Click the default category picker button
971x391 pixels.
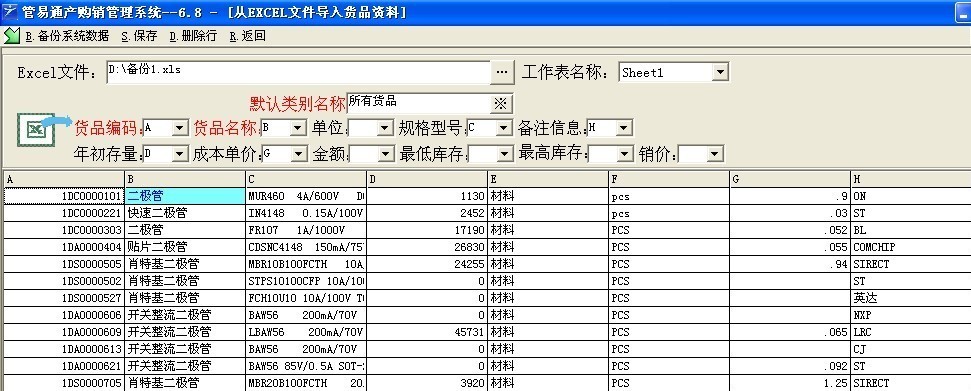point(502,103)
